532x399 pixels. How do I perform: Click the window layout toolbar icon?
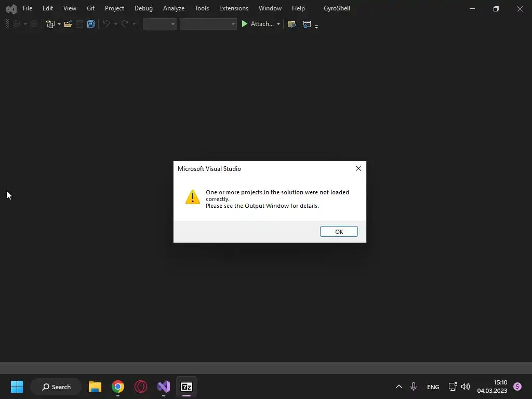click(307, 24)
